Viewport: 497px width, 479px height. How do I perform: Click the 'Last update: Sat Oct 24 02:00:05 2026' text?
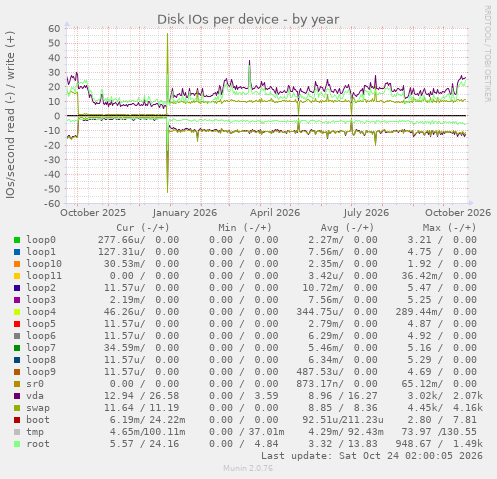tap(372, 456)
